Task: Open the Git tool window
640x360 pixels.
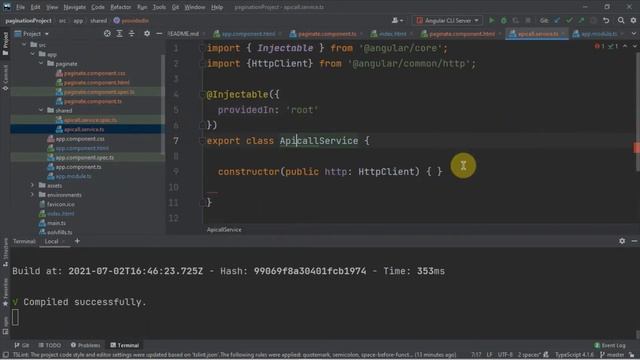Action: [22, 345]
